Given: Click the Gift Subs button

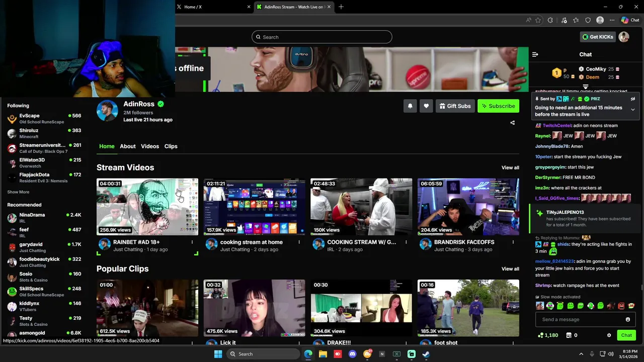Looking at the screenshot, I should 455,106.
